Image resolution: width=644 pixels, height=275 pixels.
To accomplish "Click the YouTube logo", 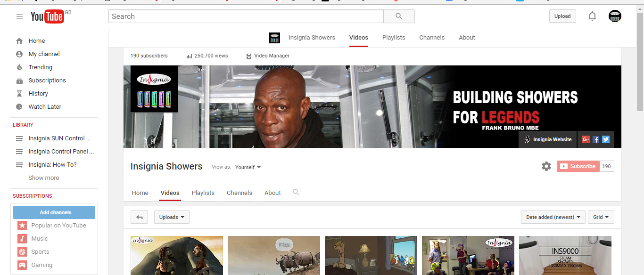I will pyautogui.click(x=47, y=16).
